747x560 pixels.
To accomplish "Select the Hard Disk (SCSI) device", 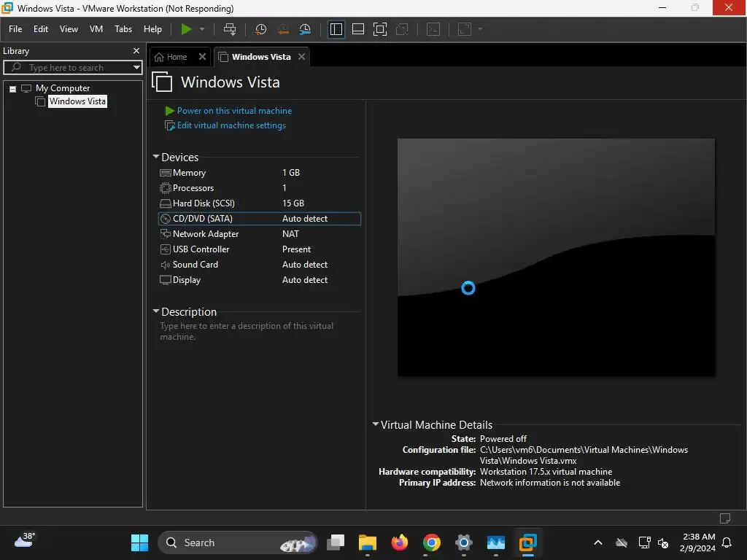I will [259, 203].
